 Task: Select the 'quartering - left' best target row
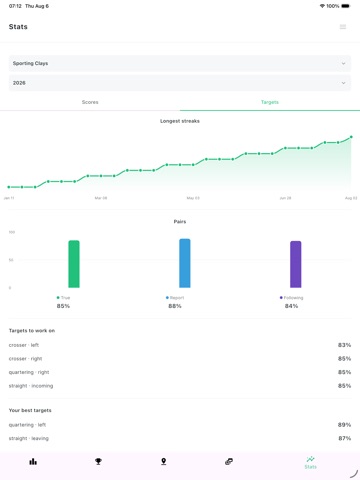click(x=180, y=425)
